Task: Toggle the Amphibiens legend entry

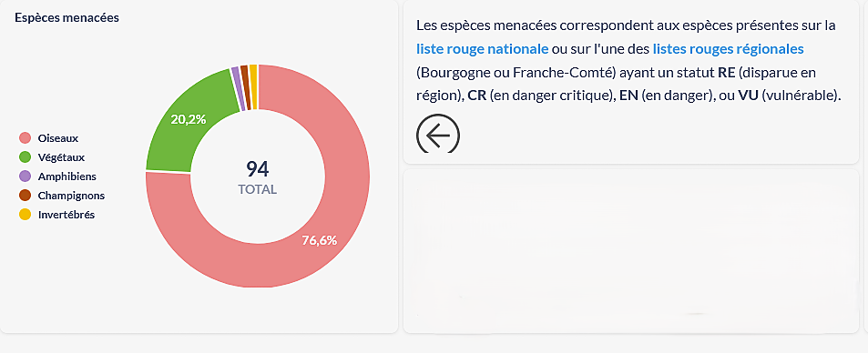Action: pos(57,176)
